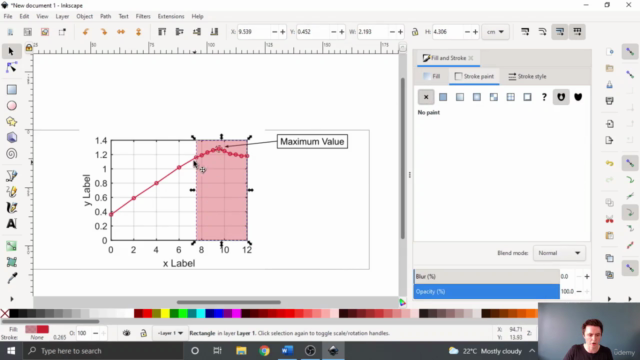
Task: Select the Star polygon tool
Action: click(11, 122)
